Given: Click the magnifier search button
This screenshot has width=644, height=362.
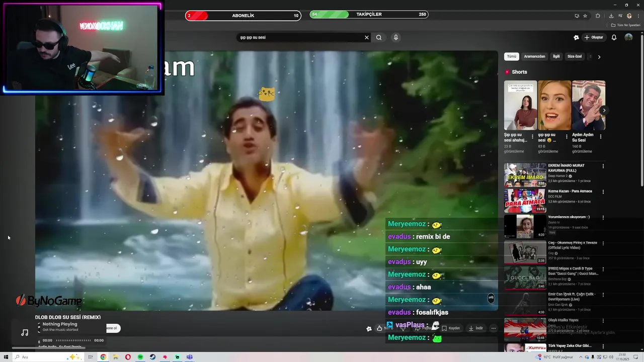Looking at the screenshot, I should [379, 37].
